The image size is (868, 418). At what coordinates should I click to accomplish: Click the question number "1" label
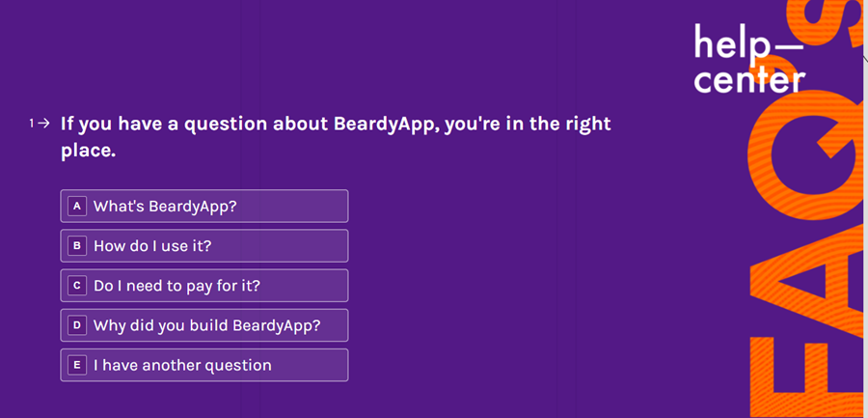pos(32,123)
